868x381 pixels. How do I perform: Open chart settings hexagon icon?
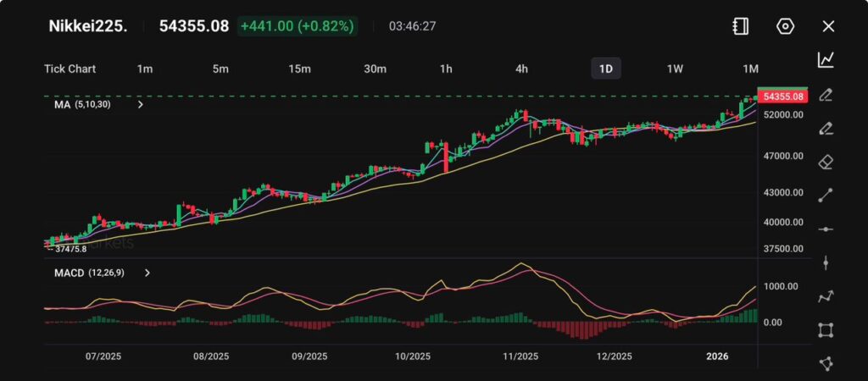[x=785, y=26]
